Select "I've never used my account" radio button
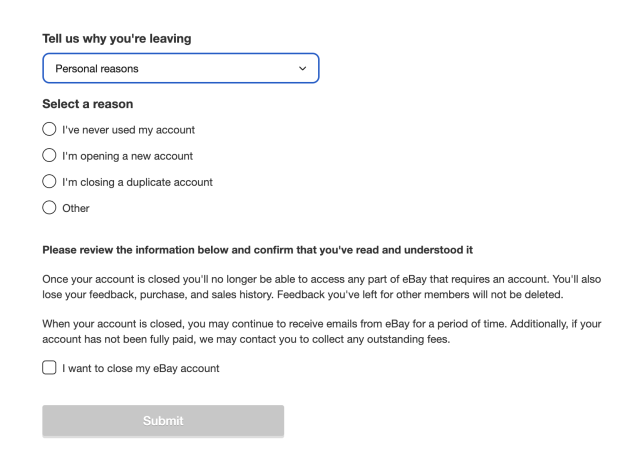Viewport: 640px width, 474px height. click(x=49, y=129)
